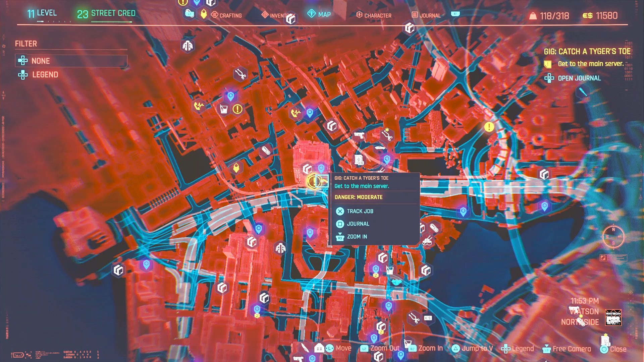Choose Track Job in the gig tooltip
Screen dimensions: 644x362
coord(355,211)
